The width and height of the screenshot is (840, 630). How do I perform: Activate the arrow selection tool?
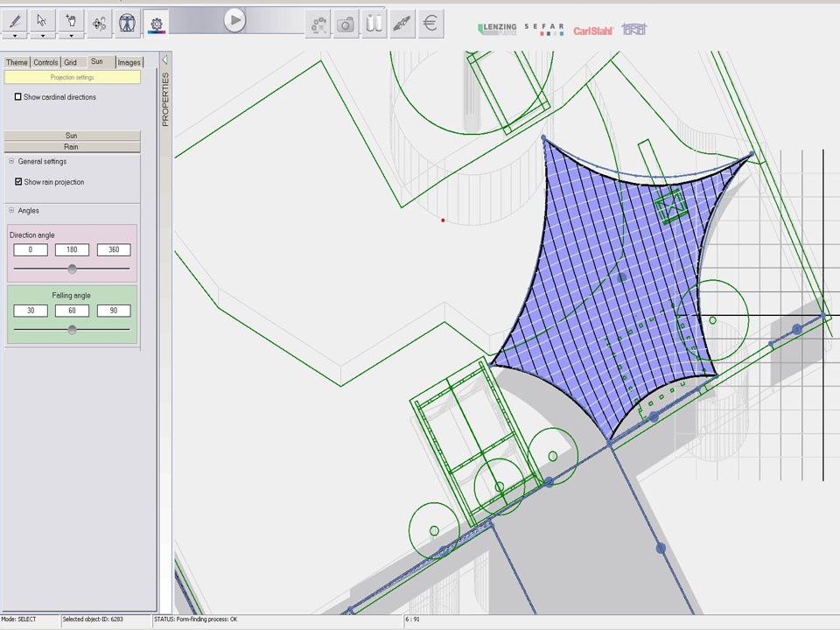coord(43,20)
